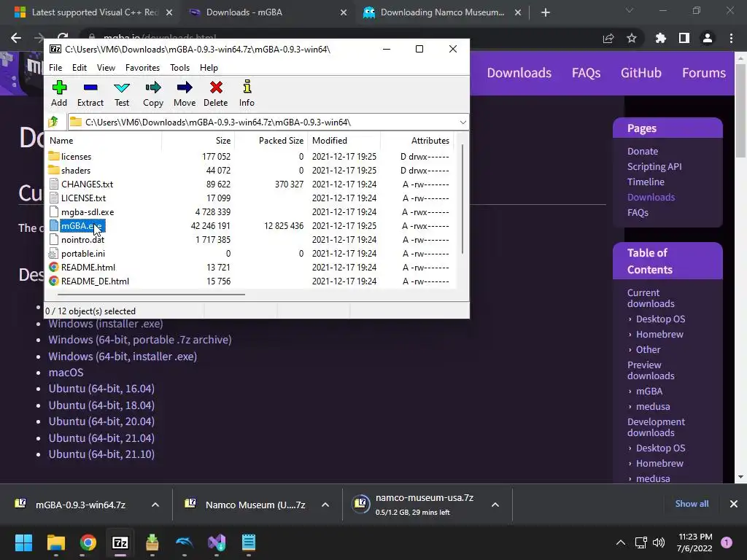This screenshot has width=747, height=560.
Task: Click the Move toolbar icon
Action: pos(185,93)
